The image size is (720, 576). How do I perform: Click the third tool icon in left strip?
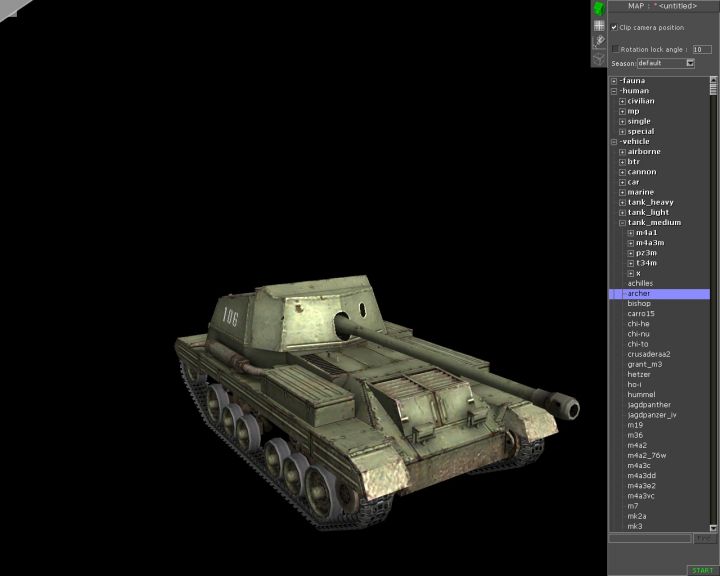pyautogui.click(x=598, y=42)
